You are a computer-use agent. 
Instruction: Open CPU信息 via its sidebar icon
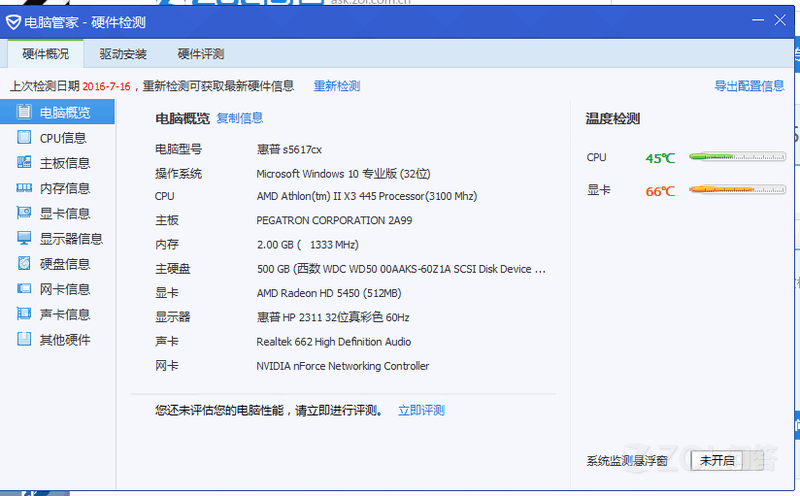24,137
